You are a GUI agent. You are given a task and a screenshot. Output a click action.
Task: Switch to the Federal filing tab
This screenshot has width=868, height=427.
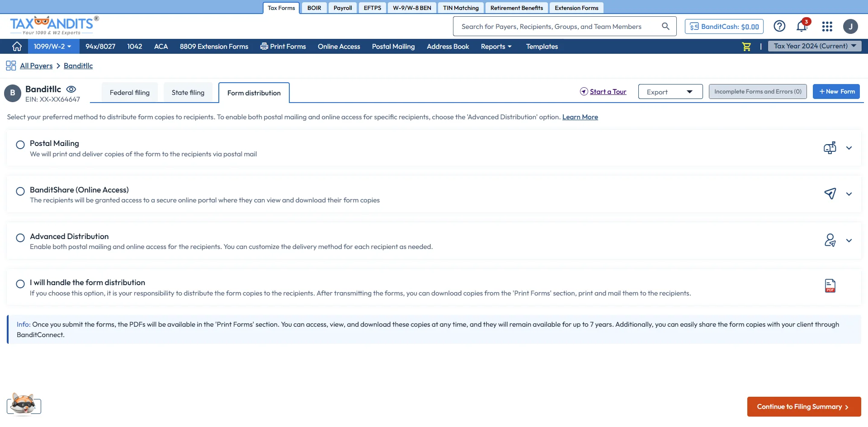[130, 93]
